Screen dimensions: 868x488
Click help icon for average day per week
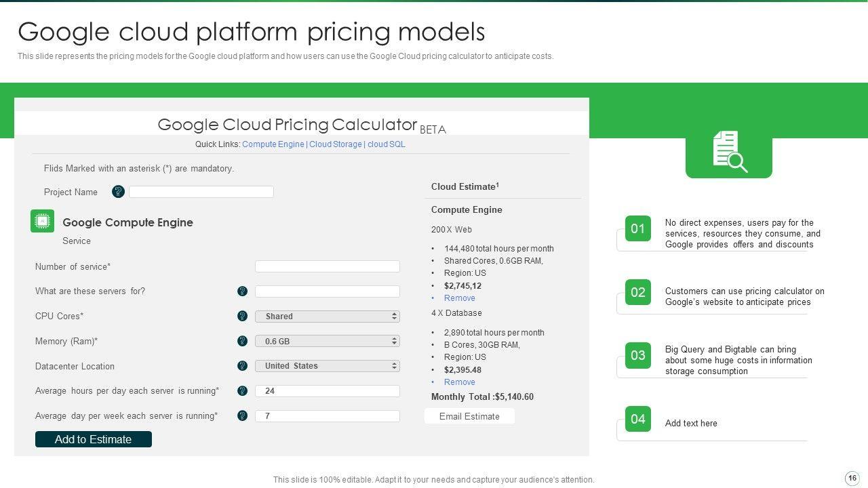pyautogui.click(x=242, y=415)
